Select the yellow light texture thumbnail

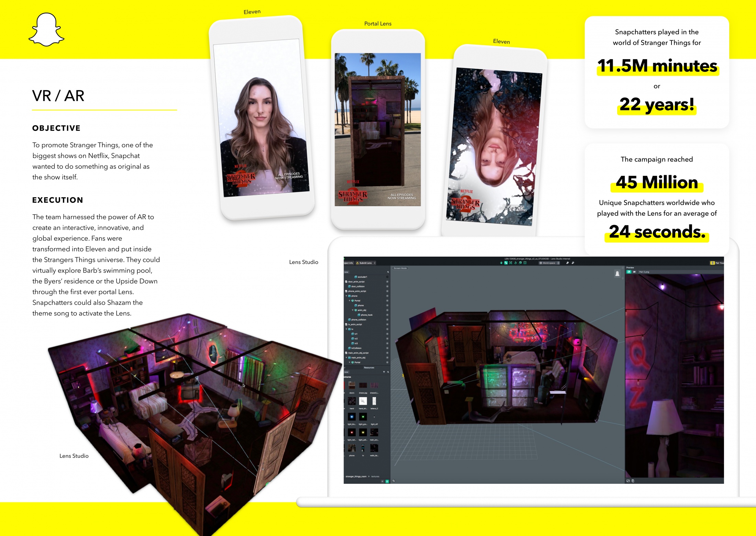tap(363, 432)
